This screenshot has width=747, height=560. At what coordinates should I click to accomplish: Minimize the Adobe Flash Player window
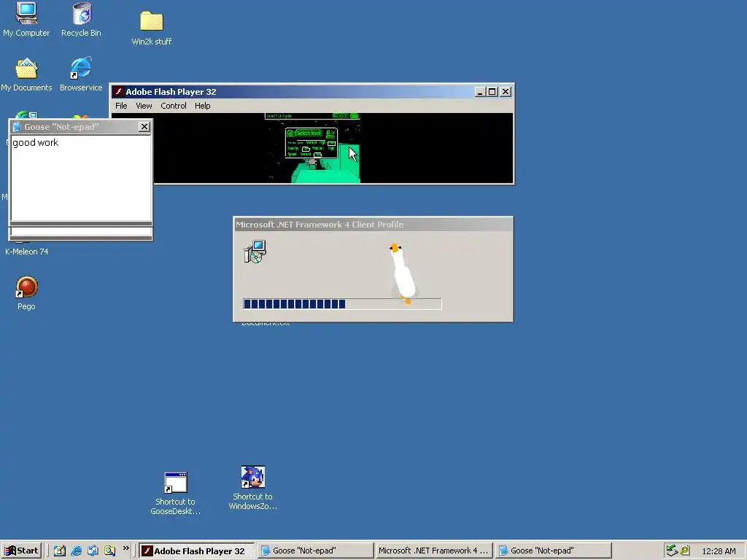(480, 92)
